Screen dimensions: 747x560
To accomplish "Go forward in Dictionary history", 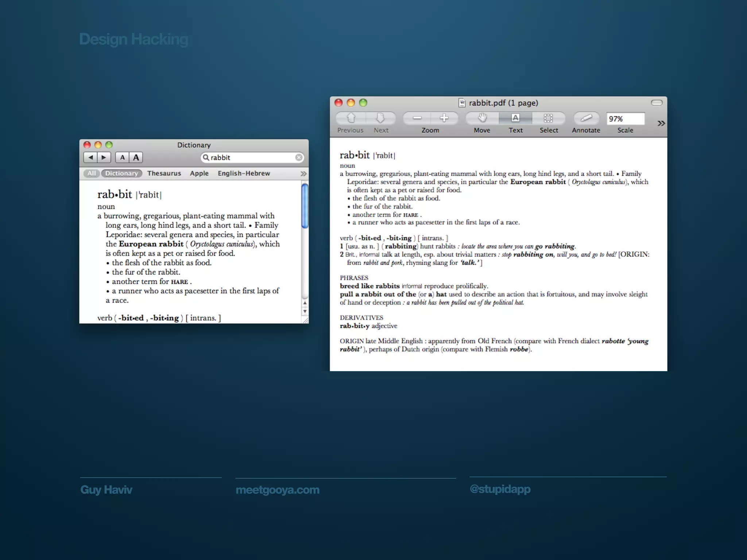I will pyautogui.click(x=104, y=157).
